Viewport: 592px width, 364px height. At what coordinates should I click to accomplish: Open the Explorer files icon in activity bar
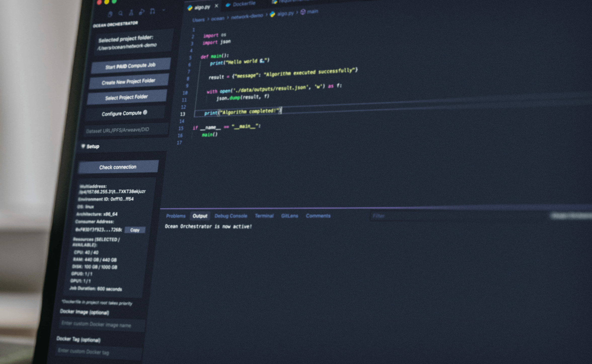pos(110,14)
